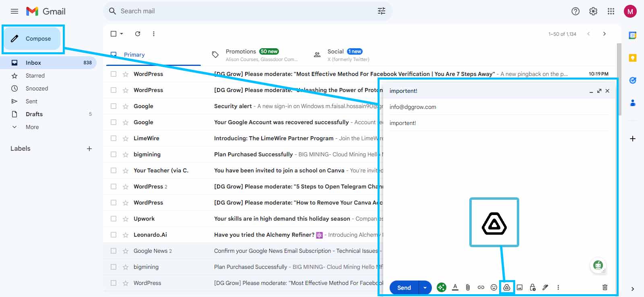Insert photo icon in compose

520,287
